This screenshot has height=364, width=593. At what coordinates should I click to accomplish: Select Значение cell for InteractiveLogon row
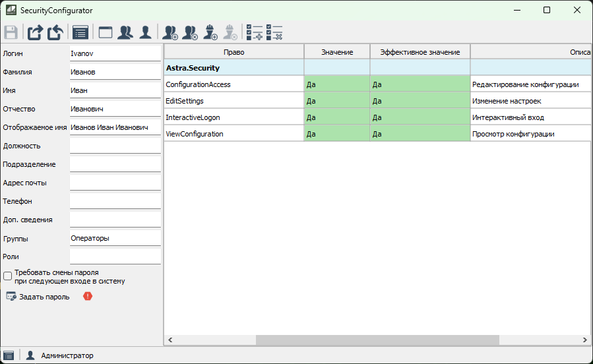click(x=336, y=117)
